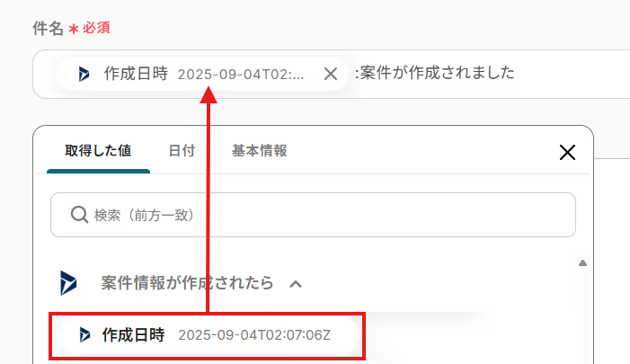The width and height of the screenshot is (630, 364).
Task: Close the value picker panel
Action: point(567,152)
